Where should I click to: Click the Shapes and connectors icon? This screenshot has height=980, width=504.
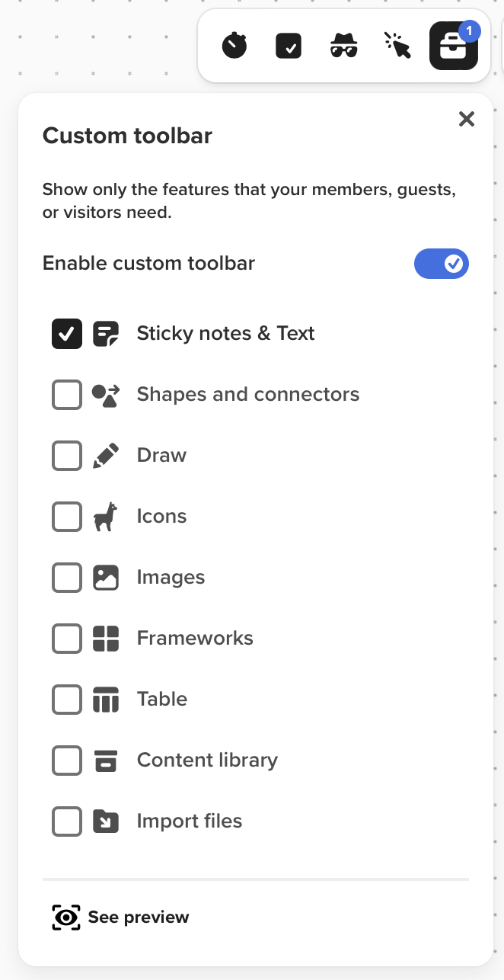tap(107, 394)
